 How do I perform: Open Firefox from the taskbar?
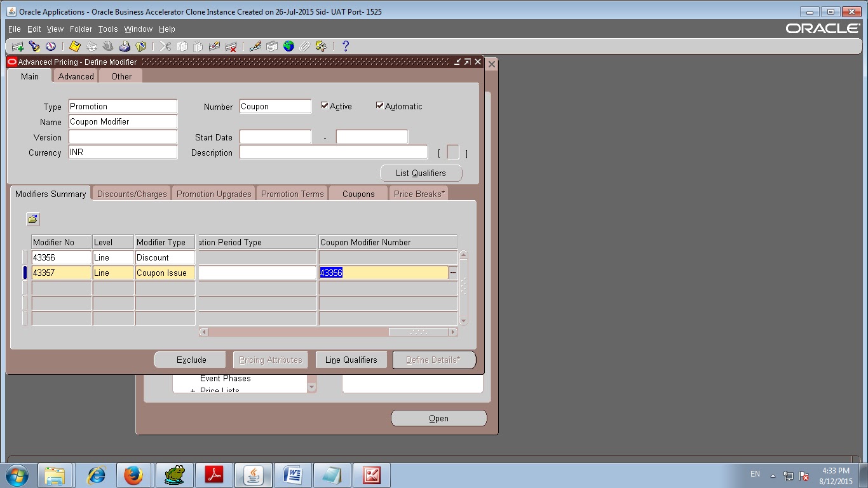click(x=133, y=475)
